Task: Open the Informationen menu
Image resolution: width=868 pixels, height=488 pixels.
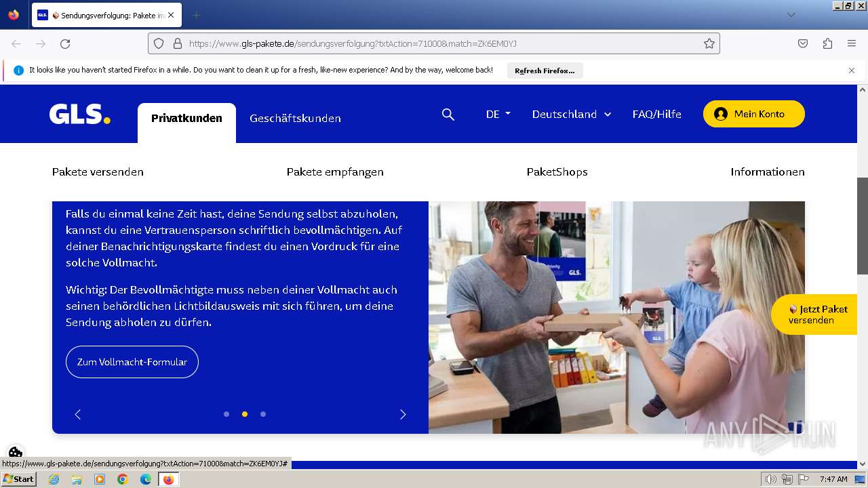Action: tap(768, 172)
